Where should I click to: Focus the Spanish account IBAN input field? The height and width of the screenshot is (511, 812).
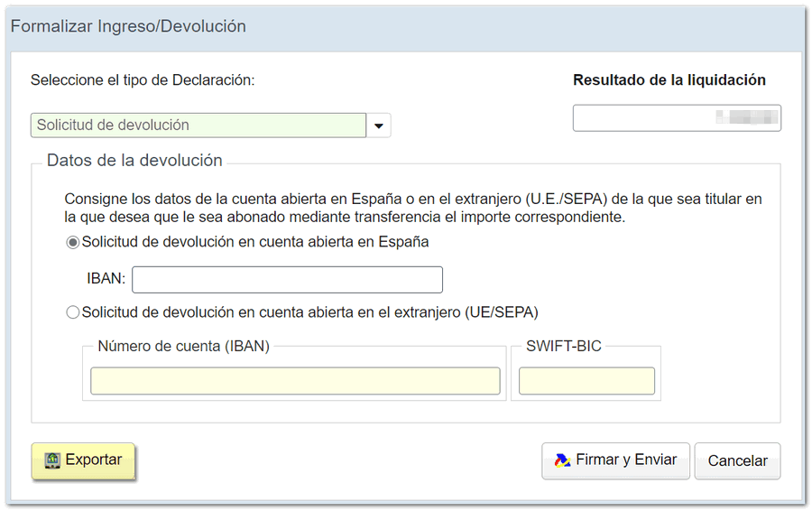coord(287,280)
